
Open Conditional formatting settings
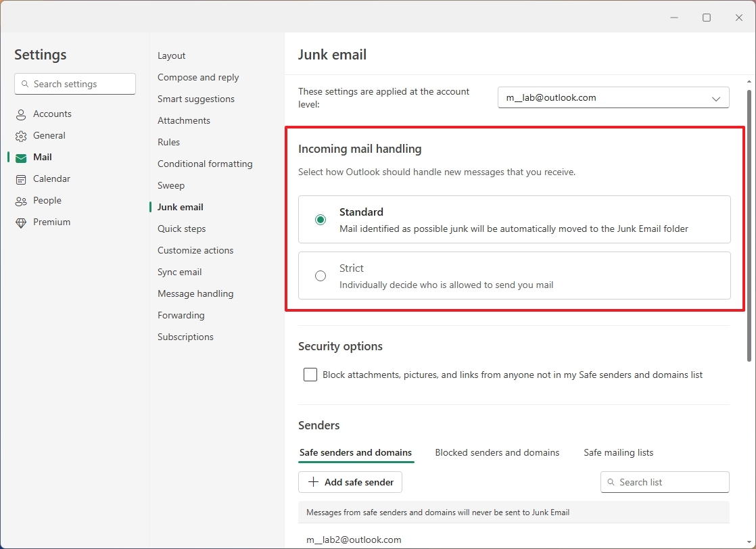pyautogui.click(x=204, y=164)
